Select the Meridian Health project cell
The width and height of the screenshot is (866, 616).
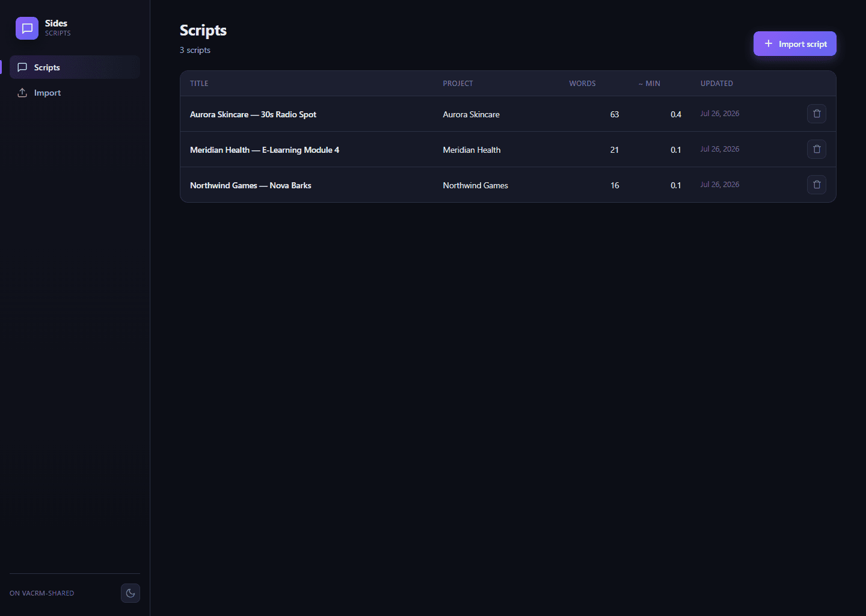[x=472, y=150]
